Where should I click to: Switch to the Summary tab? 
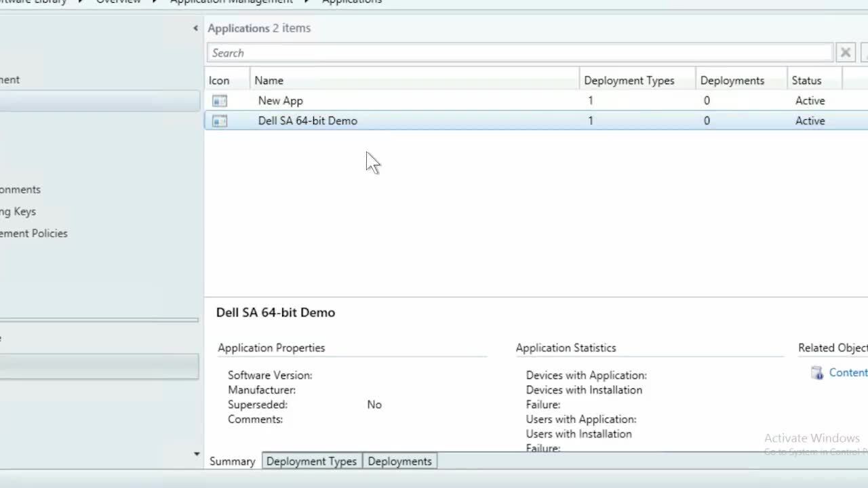coord(232,461)
